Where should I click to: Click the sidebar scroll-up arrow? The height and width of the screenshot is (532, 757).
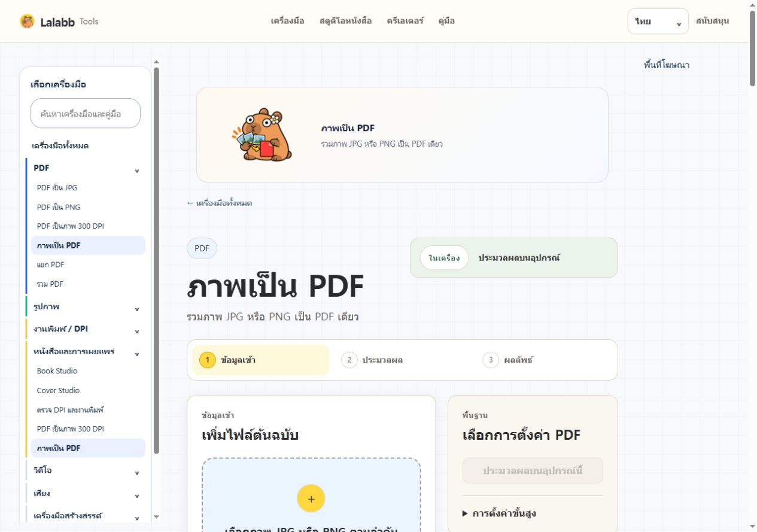tap(156, 61)
